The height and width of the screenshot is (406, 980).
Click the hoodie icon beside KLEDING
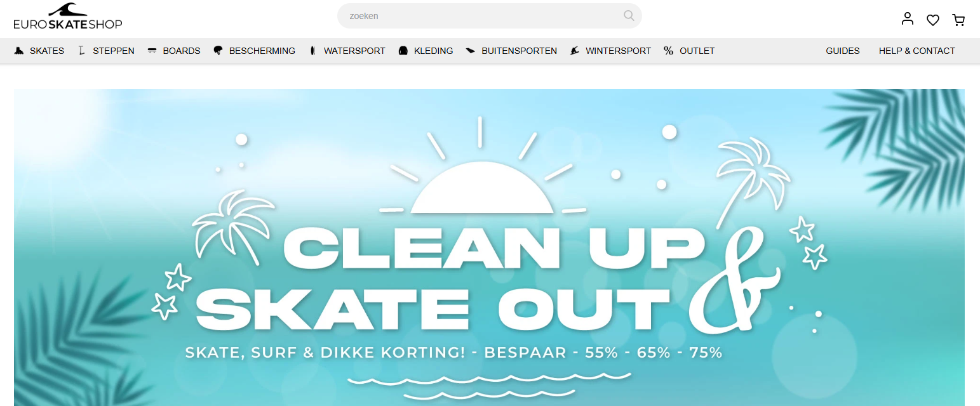[403, 50]
